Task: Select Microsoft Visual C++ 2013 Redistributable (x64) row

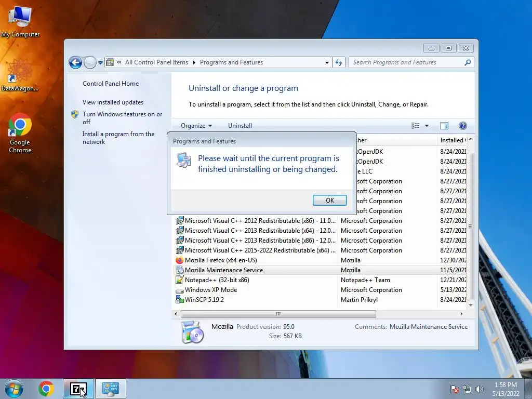Action: point(321,230)
